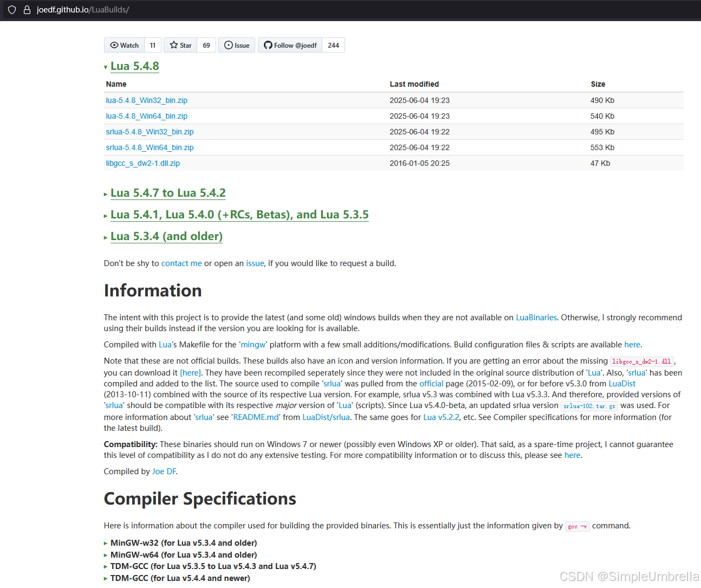Click Follow @joedf button

(x=290, y=45)
